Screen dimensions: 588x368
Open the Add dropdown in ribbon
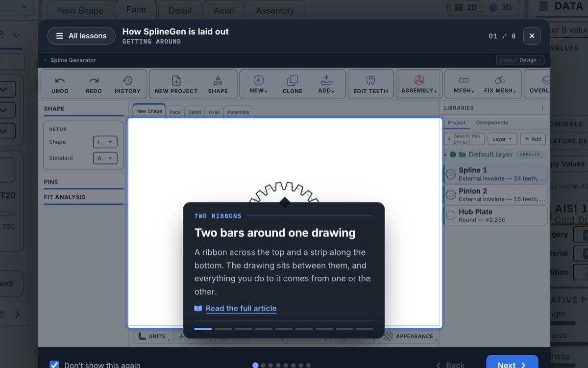coord(326,84)
